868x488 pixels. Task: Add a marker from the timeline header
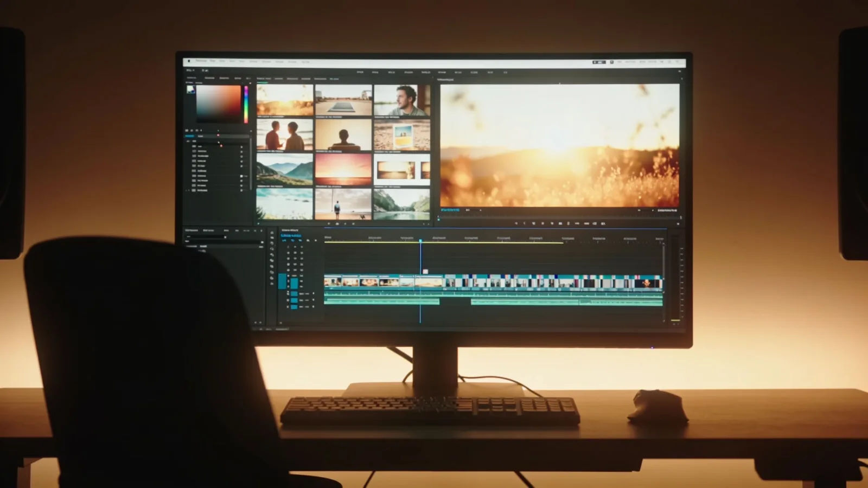(308, 240)
